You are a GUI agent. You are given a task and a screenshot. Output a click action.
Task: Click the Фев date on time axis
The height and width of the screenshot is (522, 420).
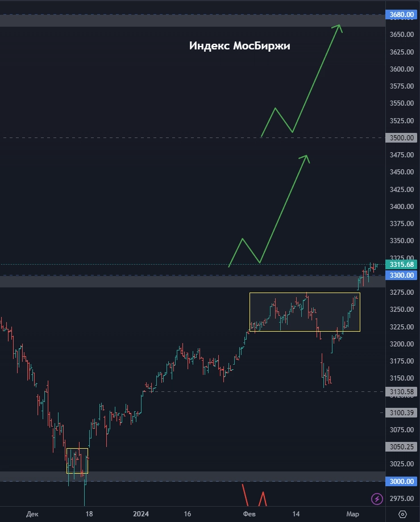[x=249, y=514]
